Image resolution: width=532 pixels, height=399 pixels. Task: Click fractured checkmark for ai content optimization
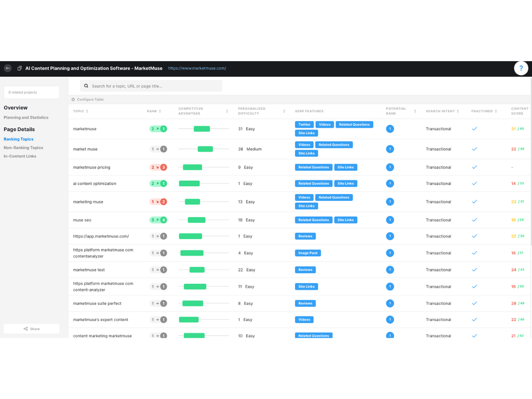click(x=474, y=184)
